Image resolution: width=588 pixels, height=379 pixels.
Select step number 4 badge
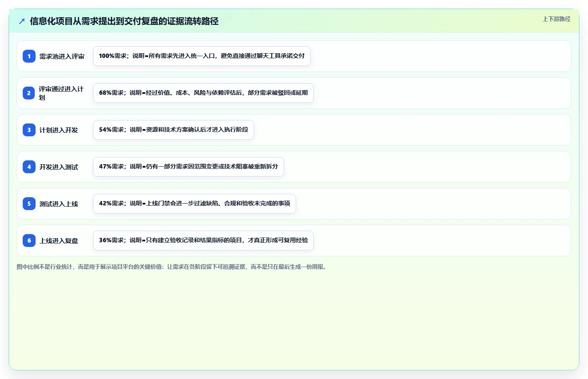(x=29, y=167)
